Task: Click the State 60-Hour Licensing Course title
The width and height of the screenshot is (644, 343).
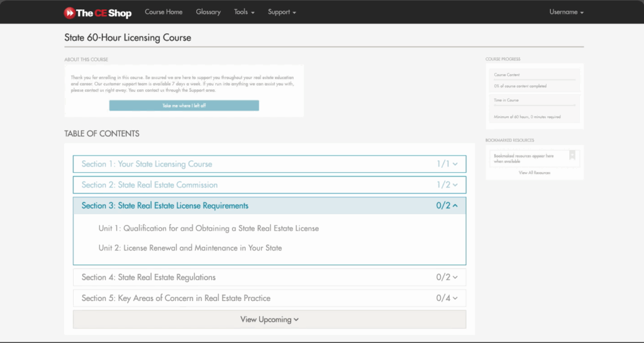Action: pyautogui.click(x=128, y=37)
